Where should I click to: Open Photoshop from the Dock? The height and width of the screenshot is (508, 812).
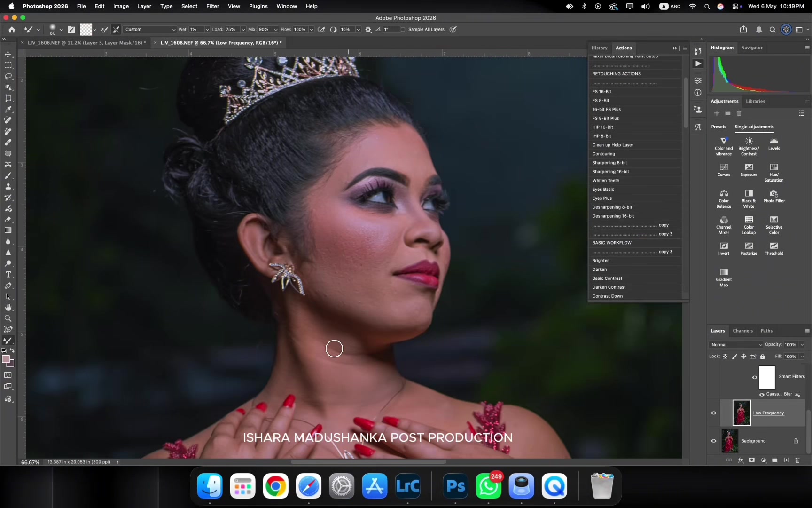tap(455, 486)
